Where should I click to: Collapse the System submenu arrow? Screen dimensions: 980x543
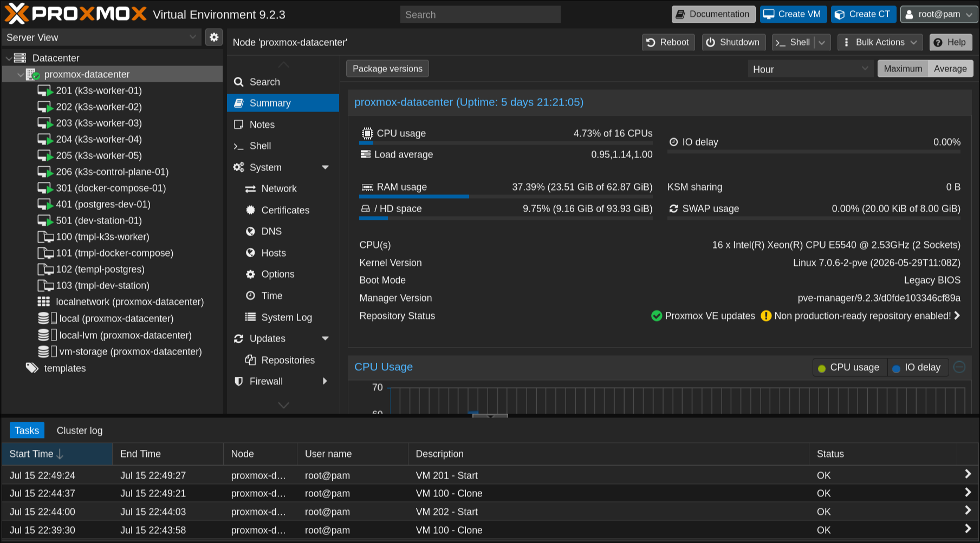(x=325, y=167)
